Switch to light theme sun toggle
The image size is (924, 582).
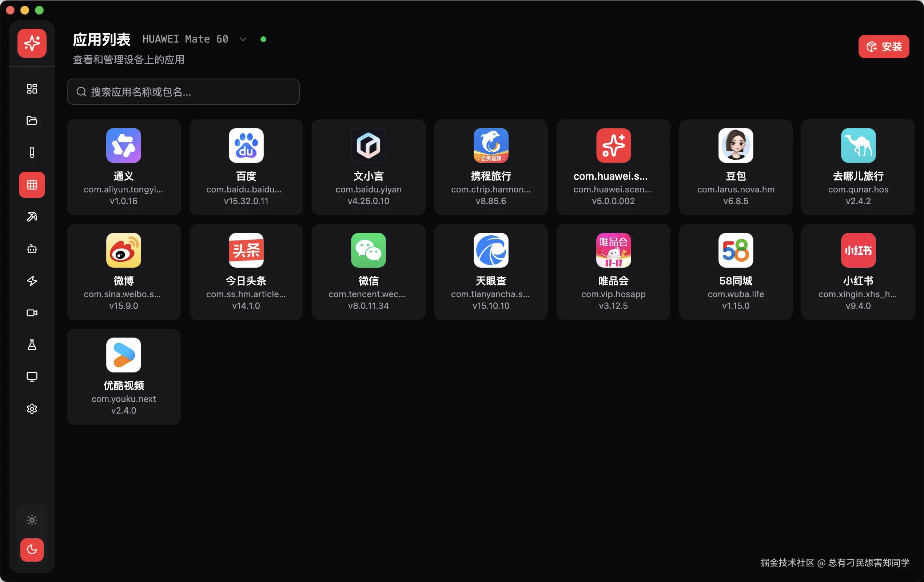click(x=32, y=520)
